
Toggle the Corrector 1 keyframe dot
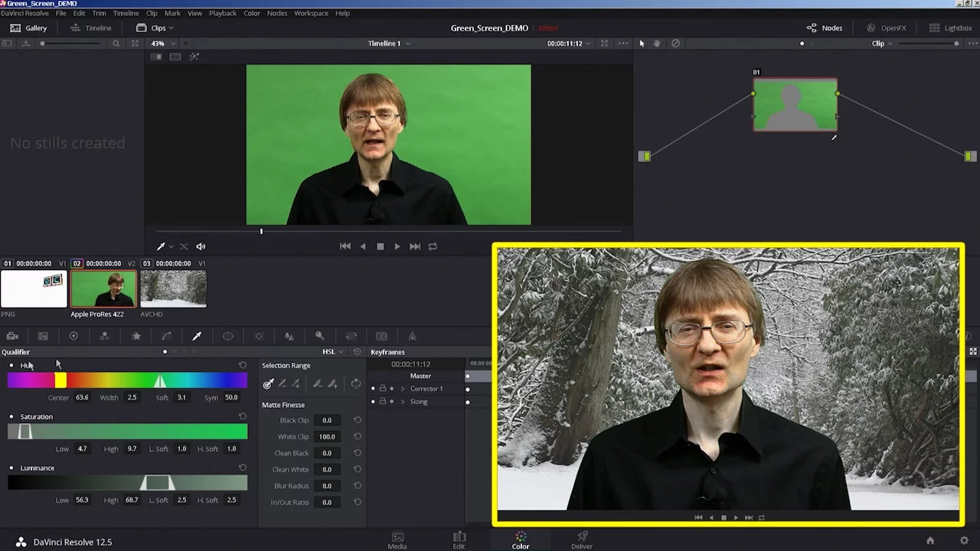[373, 389]
